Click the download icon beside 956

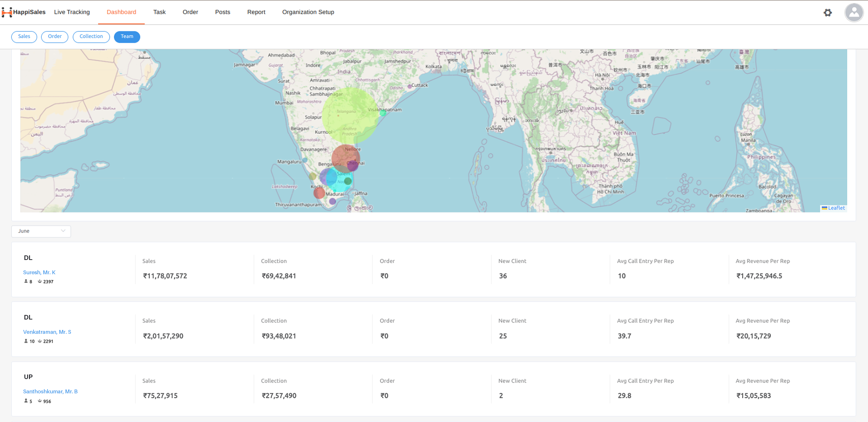tap(40, 401)
